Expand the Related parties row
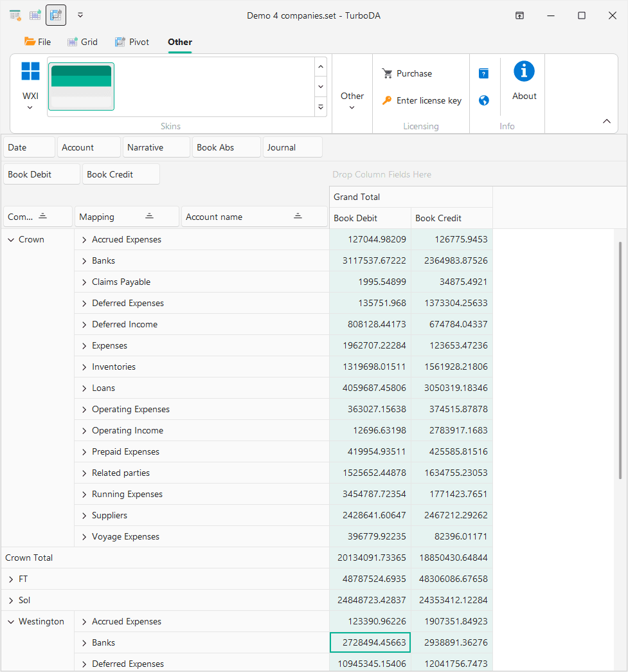Viewport: 628px width, 672px height. coord(84,473)
